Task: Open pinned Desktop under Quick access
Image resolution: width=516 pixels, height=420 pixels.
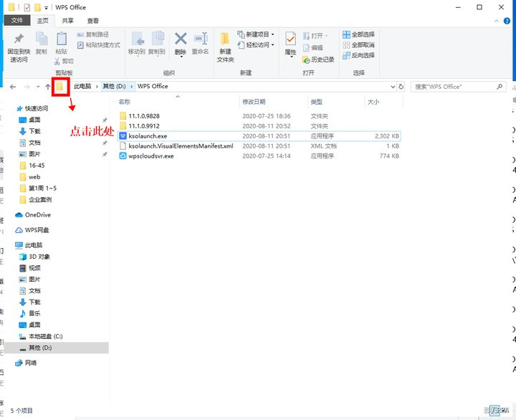Action: pos(29,120)
